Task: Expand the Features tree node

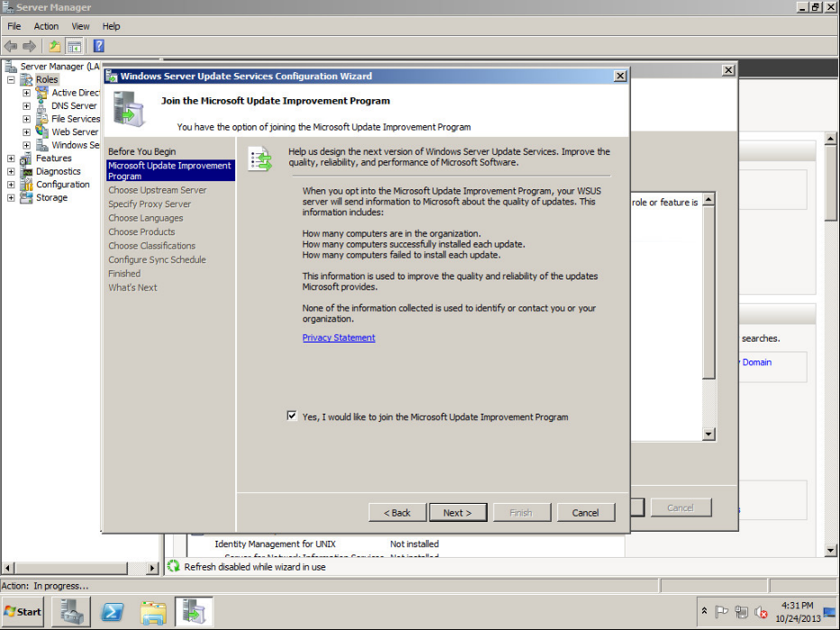Action: (11, 159)
